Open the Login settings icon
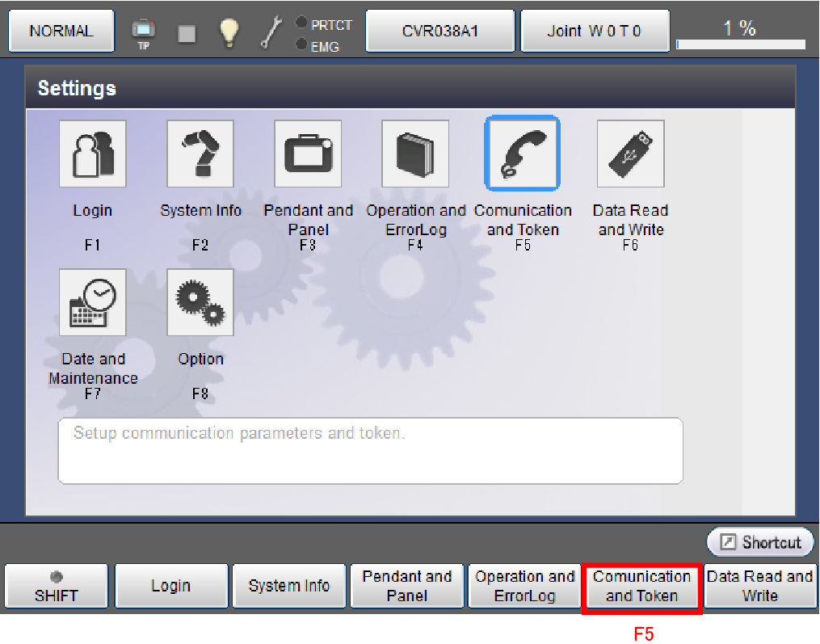The image size is (820, 644). pyautogui.click(x=93, y=154)
